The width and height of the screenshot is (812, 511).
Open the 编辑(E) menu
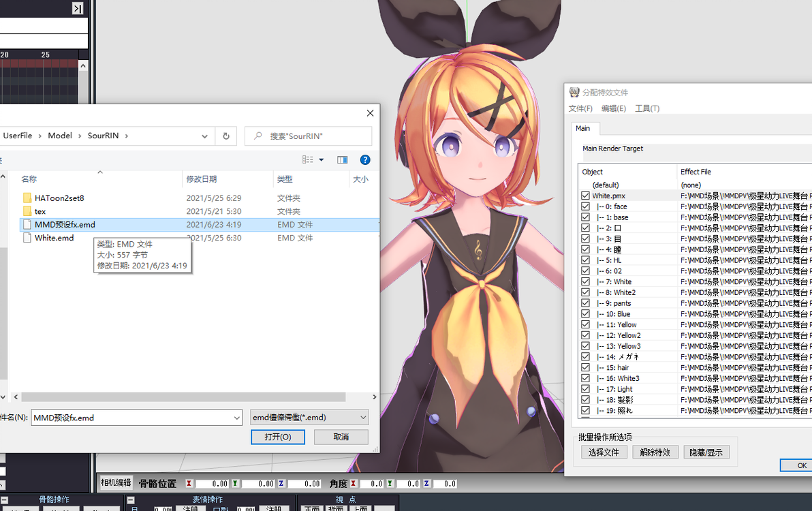coord(614,109)
